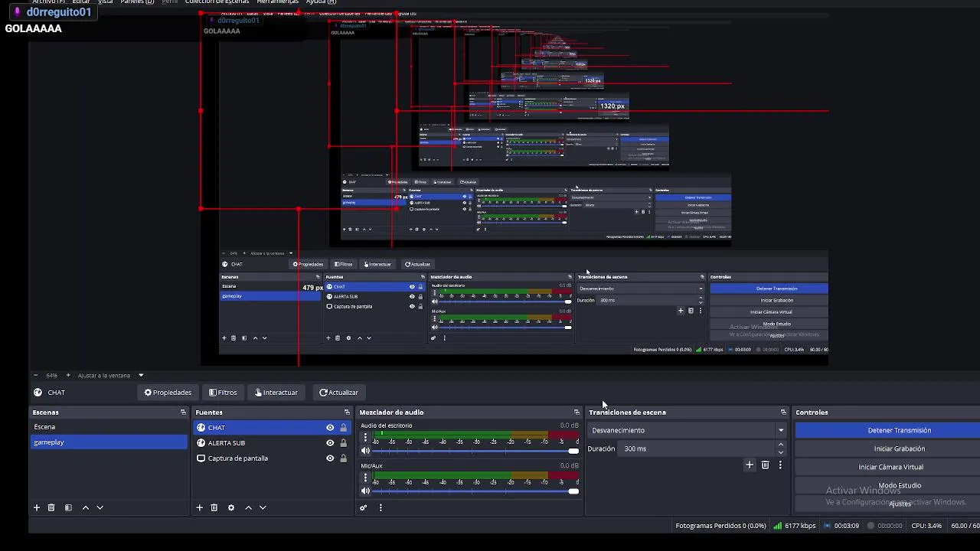Toggle lock on ALERTA SUB source

[x=343, y=443]
